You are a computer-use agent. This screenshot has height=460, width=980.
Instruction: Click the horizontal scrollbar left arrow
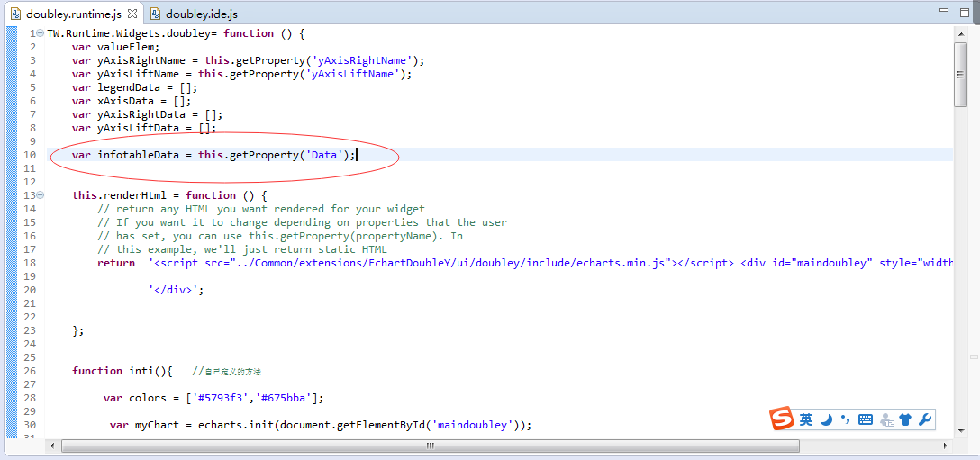pos(52,446)
